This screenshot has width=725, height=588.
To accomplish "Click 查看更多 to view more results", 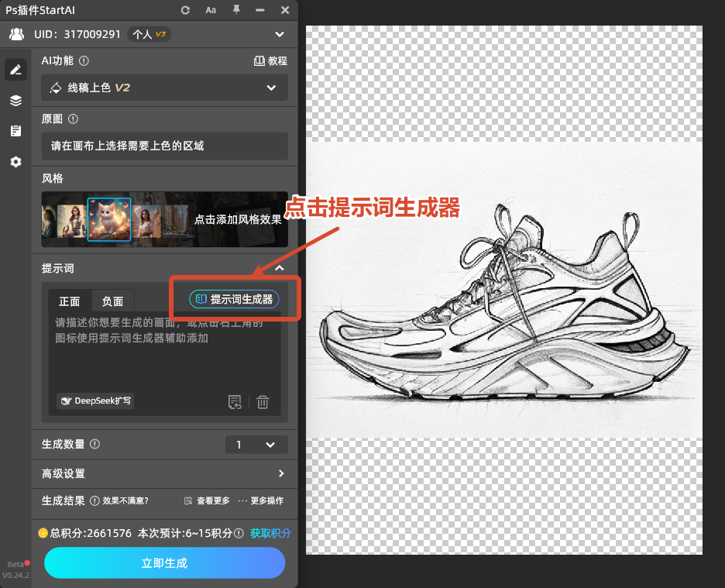I will (207, 500).
